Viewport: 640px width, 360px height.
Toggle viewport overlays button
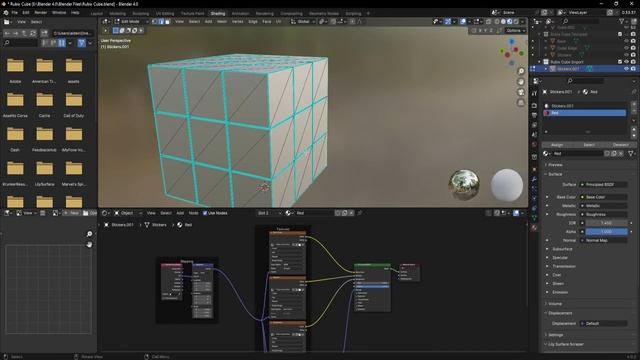(462, 22)
